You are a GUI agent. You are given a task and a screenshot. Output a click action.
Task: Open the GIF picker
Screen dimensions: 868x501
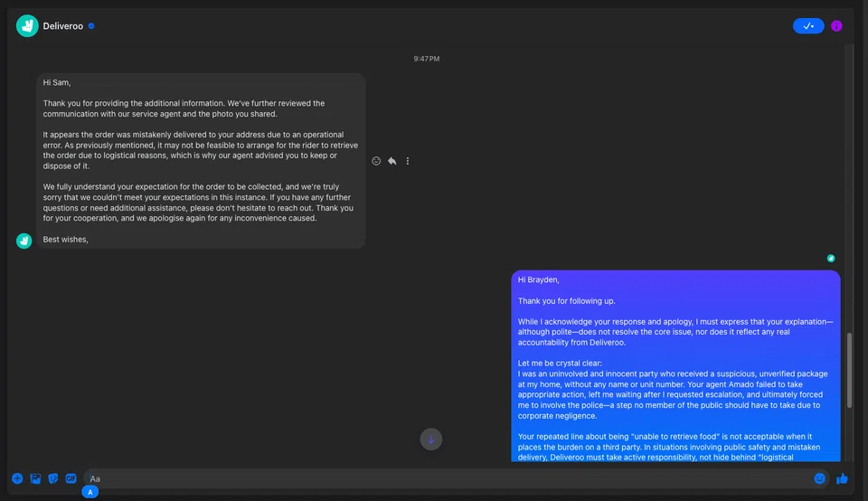click(71, 478)
